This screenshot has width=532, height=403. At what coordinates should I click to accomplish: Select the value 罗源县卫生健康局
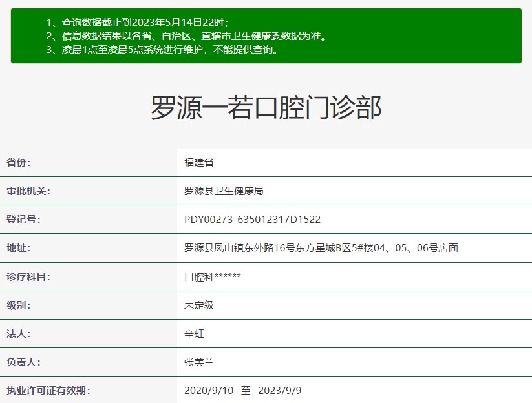(224, 191)
